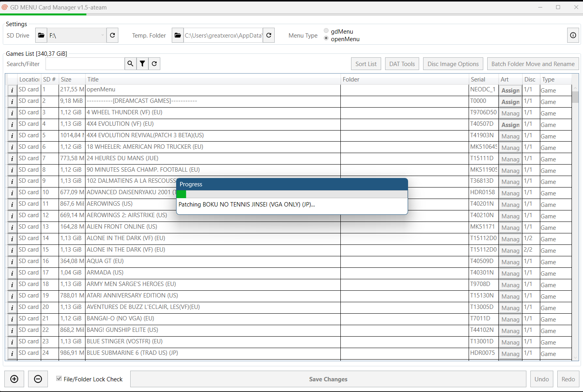Refresh the SD Drive list
Image resolution: width=583 pixels, height=392 pixels.
(x=112, y=36)
